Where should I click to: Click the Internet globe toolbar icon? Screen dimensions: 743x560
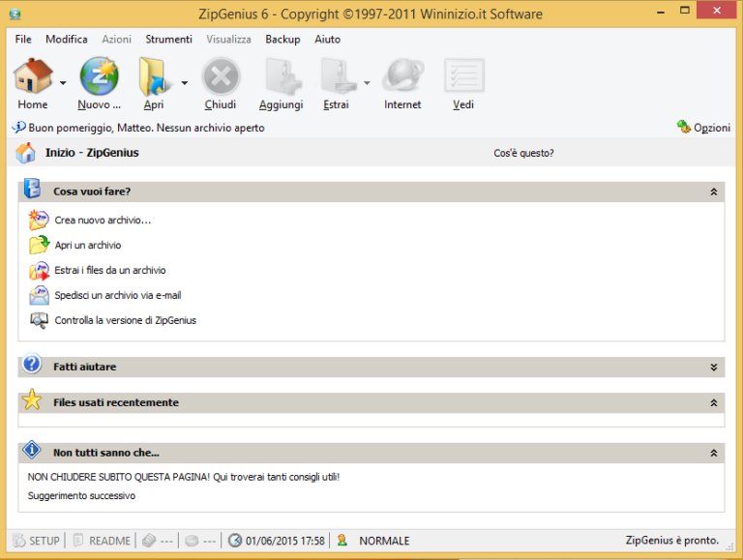click(402, 76)
